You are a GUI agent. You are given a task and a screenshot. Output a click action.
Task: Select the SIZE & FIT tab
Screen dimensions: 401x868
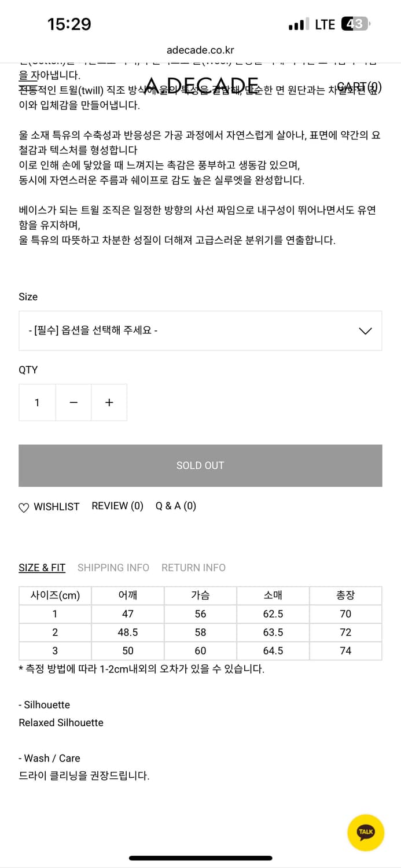pos(42,568)
